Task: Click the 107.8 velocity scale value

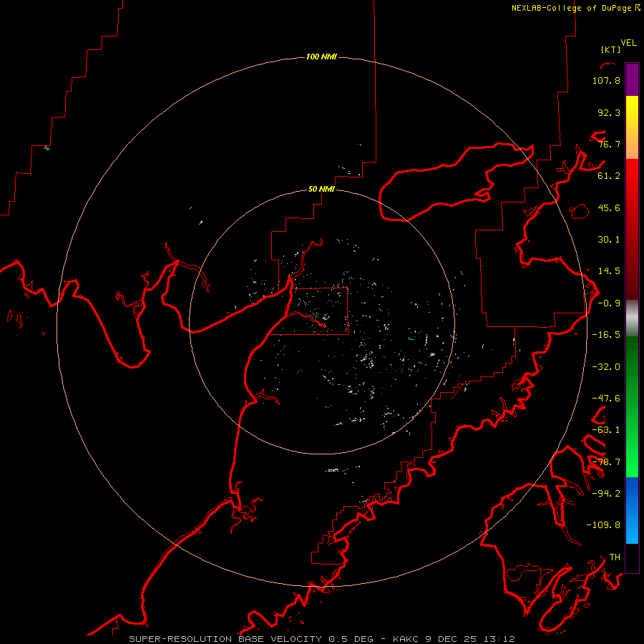Action: 606,80
